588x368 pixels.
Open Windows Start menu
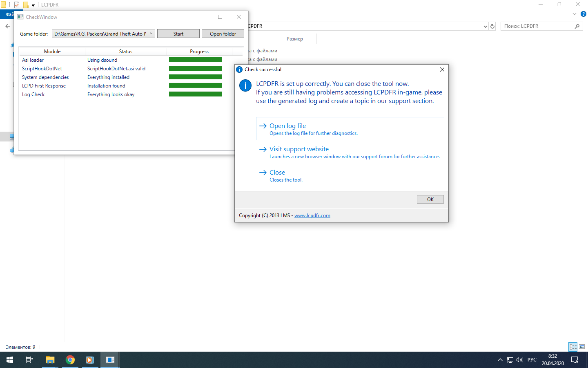tap(10, 360)
